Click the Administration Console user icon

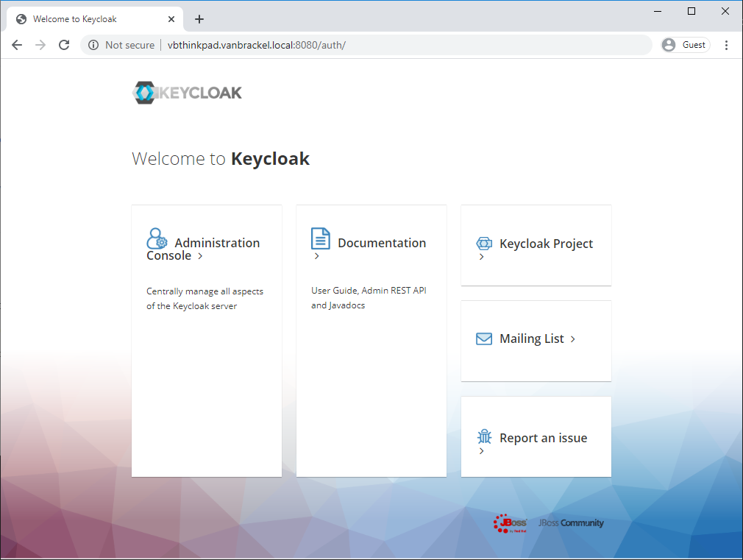click(x=157, y=238)
